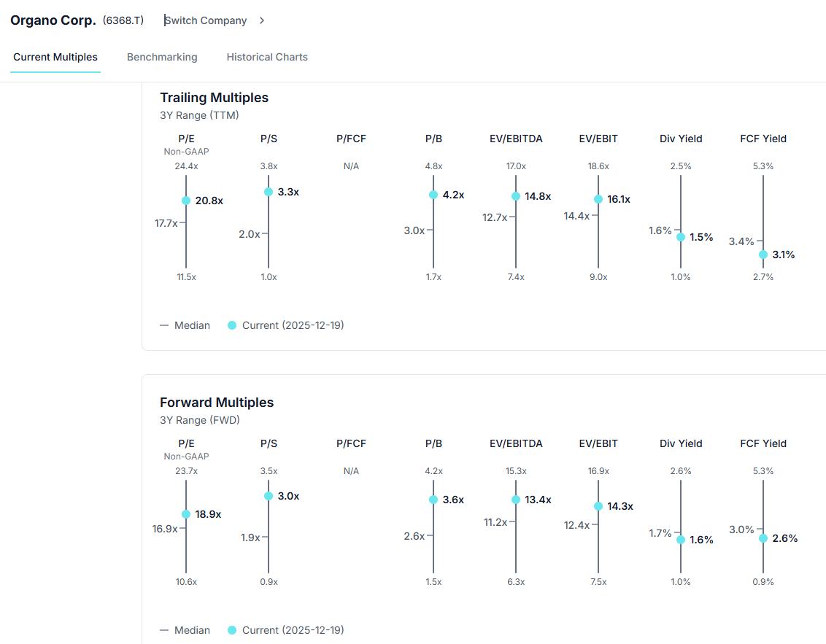Click the Organo Corp. company name

click(x=53, y=20)
